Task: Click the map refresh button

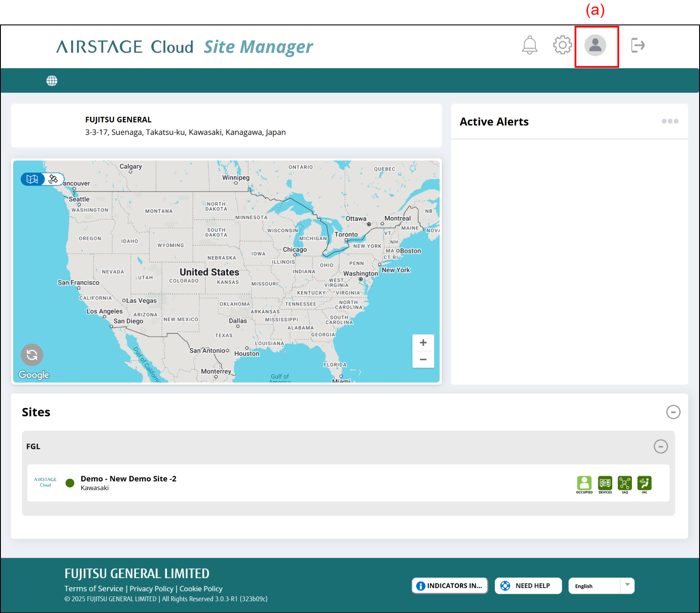Action: pos(32,355)
